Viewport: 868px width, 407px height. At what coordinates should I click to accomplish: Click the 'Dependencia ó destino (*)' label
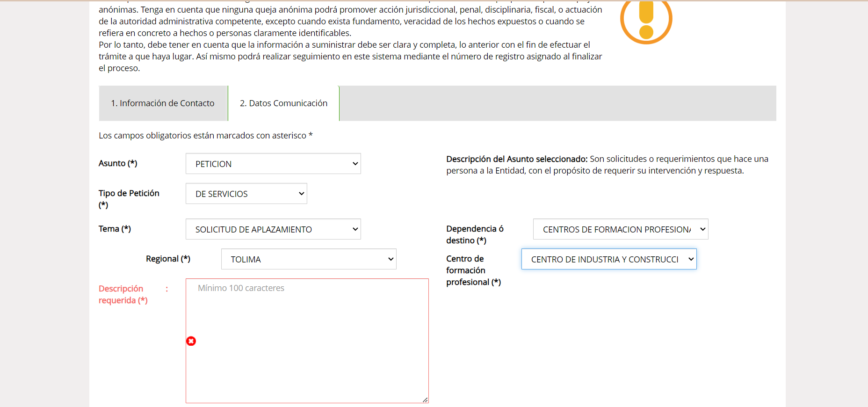475,234
